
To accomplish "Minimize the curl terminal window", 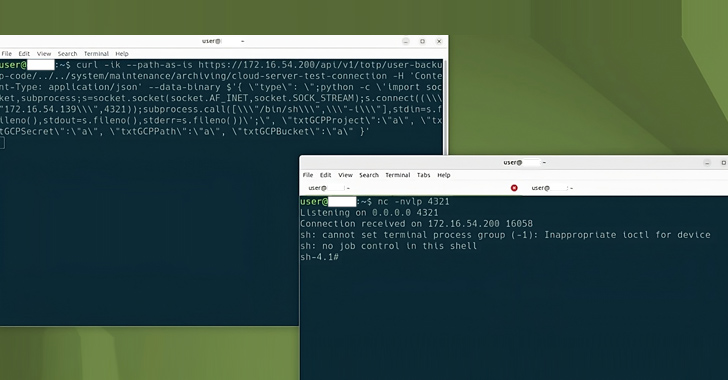I will [406, 41].
